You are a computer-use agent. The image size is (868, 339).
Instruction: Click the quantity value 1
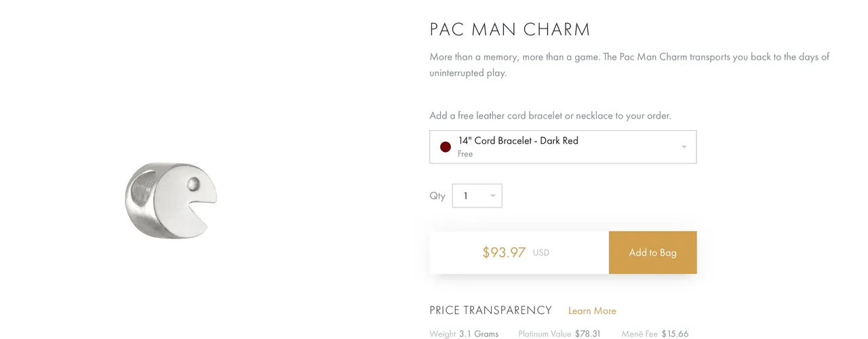tap(466, 196)
